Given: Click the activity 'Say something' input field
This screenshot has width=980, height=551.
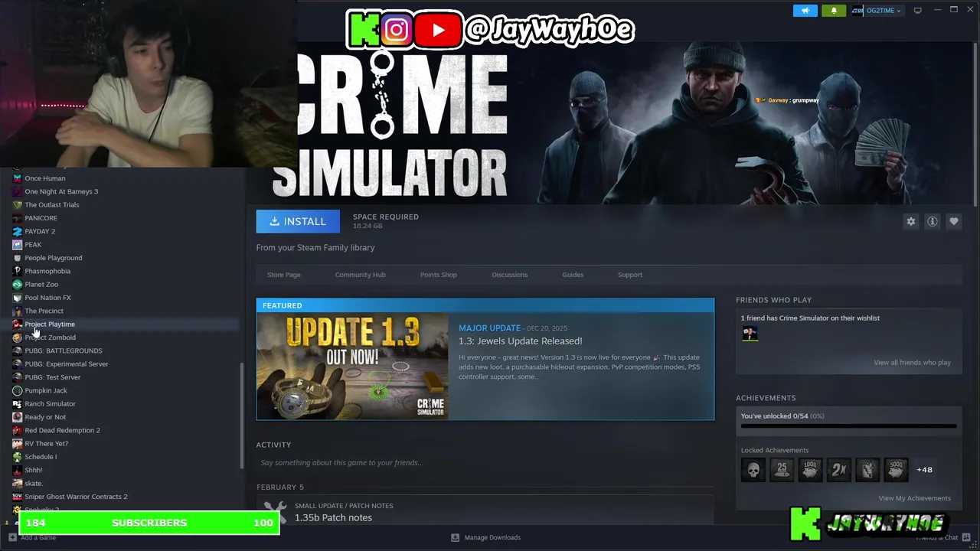Looking at the screenshot, I should (485, 462).
